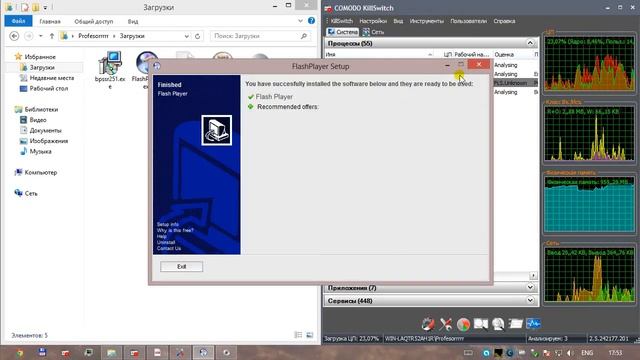Expand the Приложения (7) section
This screenshot has width=640, height=360.
(x=530, y=287)
